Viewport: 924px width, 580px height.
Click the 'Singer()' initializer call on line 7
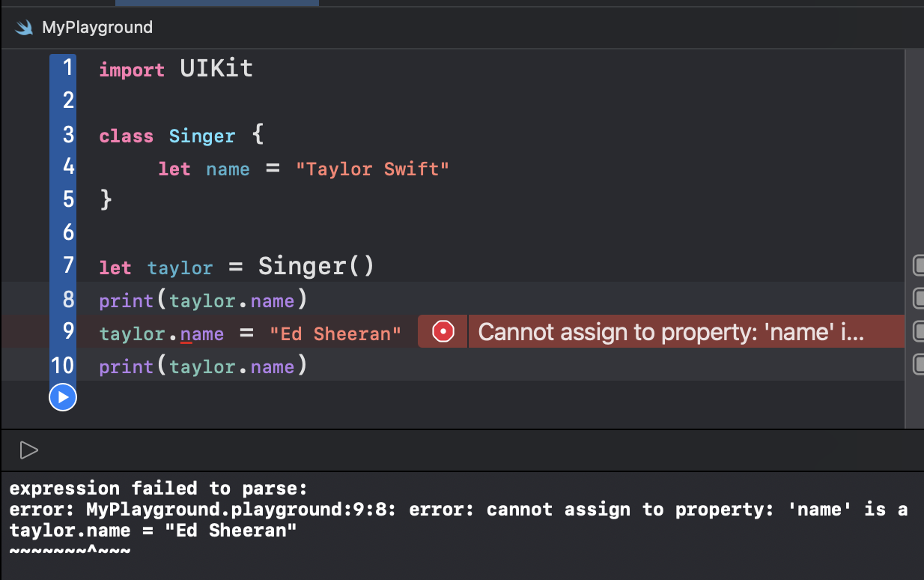(x=316, y=266)
